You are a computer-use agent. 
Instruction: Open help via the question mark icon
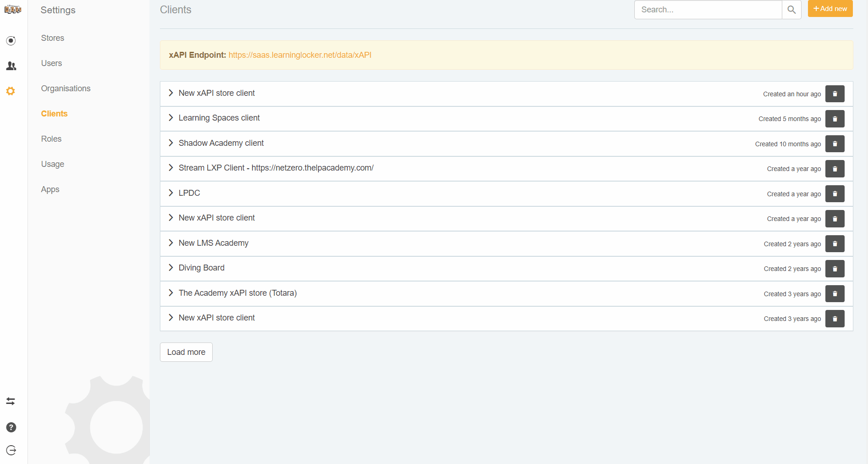click(11, 427)
